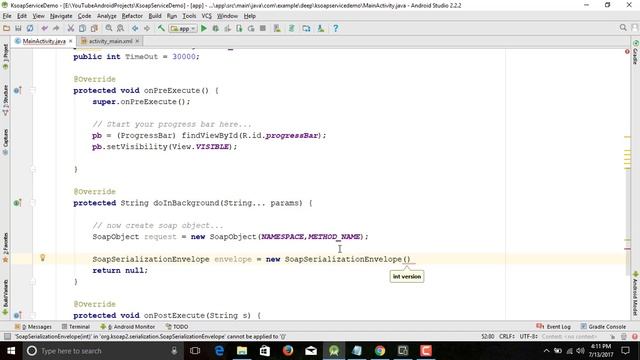640x360 pixels.
Task: Click the tool window quick access status icon
Action: point(7,336)
